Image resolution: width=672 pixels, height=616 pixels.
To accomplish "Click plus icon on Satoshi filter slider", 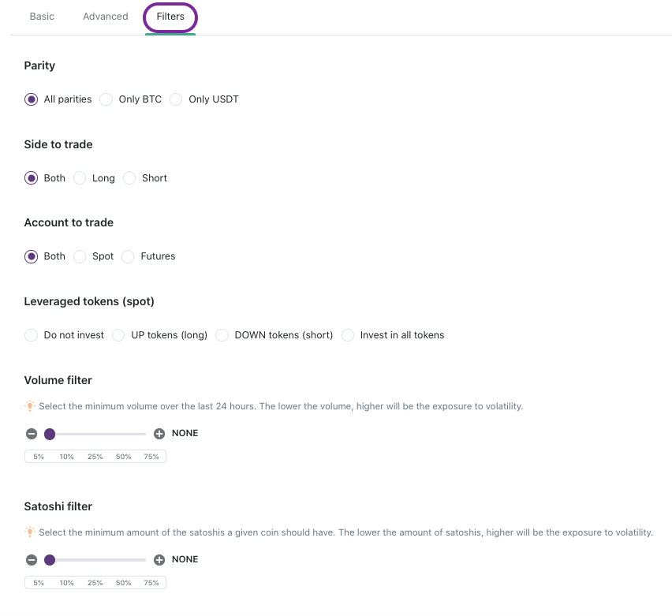I will pyautogui.click(x=159, y=560).
